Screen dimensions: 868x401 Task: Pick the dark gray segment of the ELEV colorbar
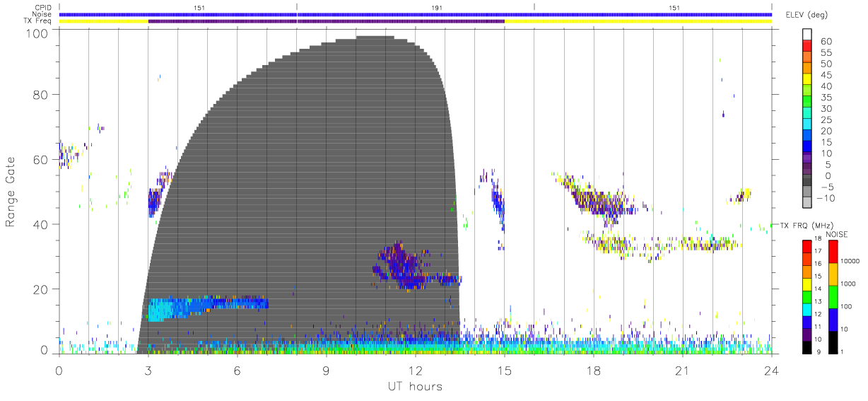point(807,181)
